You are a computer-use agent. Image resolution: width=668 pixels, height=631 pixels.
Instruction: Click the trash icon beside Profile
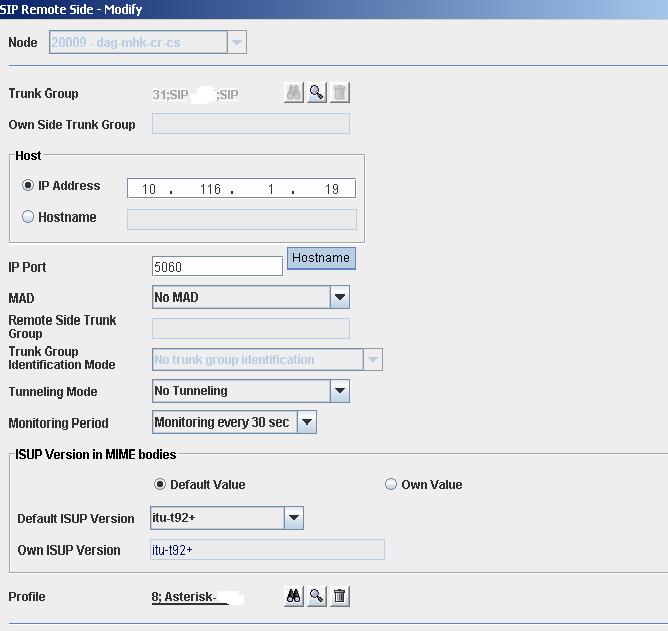point(340,596)
